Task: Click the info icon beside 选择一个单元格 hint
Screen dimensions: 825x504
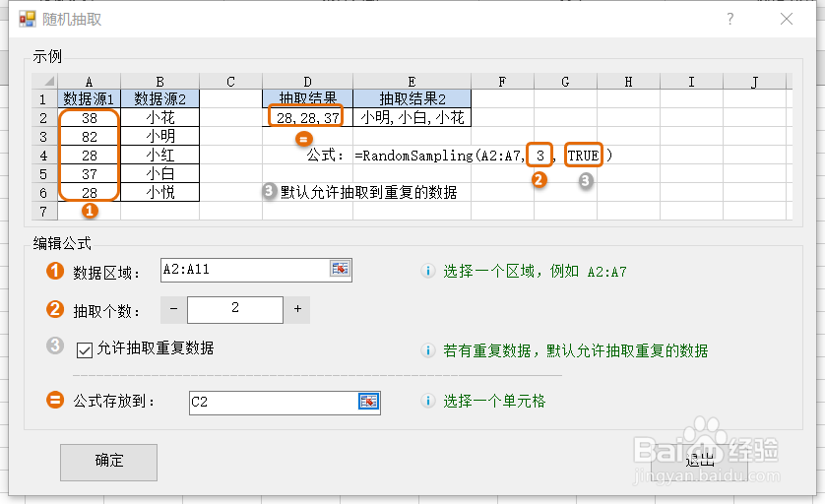Action: [x=427, y=401]
